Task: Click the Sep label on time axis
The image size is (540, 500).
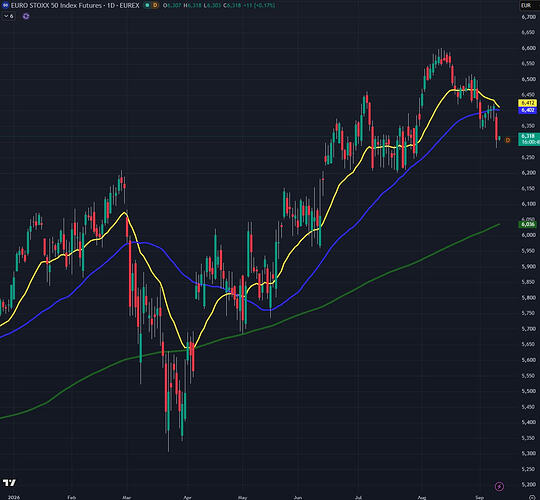Action: [479, 497]
